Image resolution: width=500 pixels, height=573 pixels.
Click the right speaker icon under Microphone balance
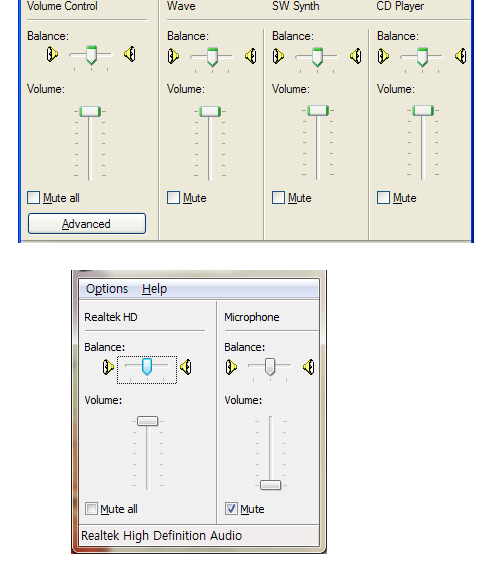click(309, 367)
